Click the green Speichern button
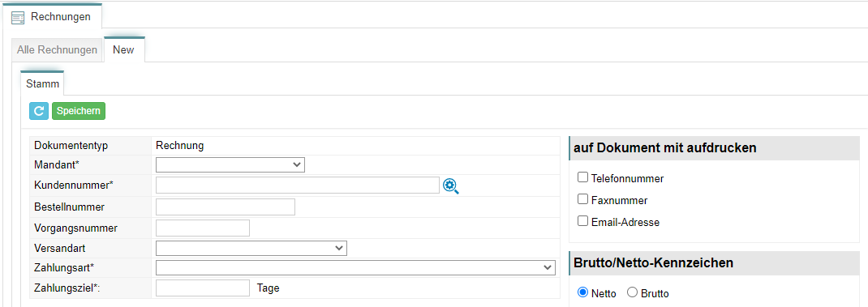Image resolution: width=868 pixels, height=307 pixels. point(79,111)
